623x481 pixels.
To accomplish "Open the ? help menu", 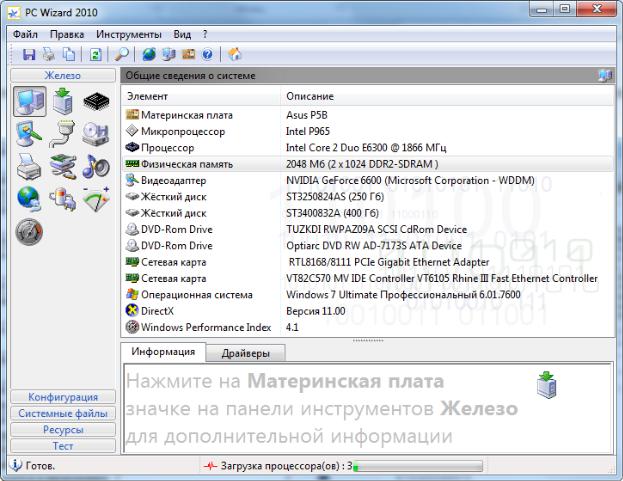I will (205, 35).
